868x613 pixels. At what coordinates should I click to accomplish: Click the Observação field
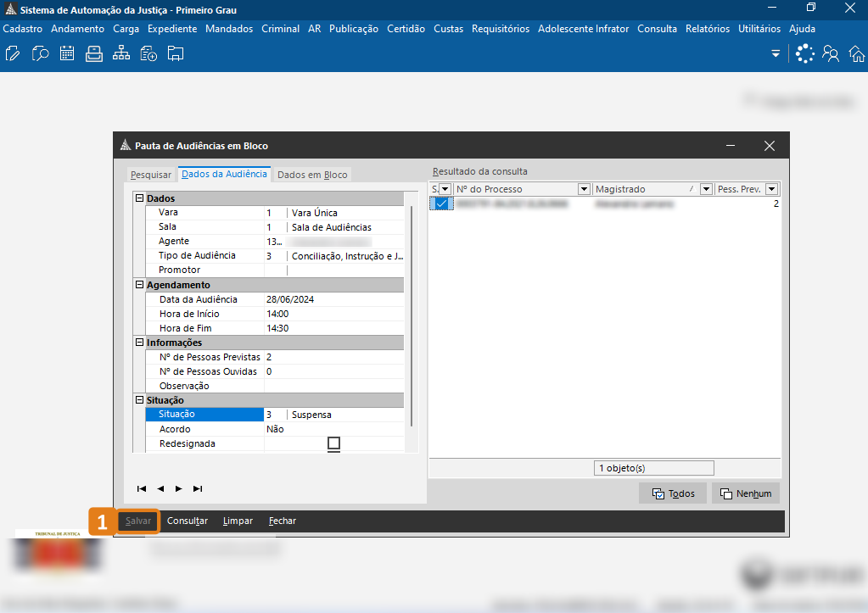pyautogui.click(x=334, y=386)
